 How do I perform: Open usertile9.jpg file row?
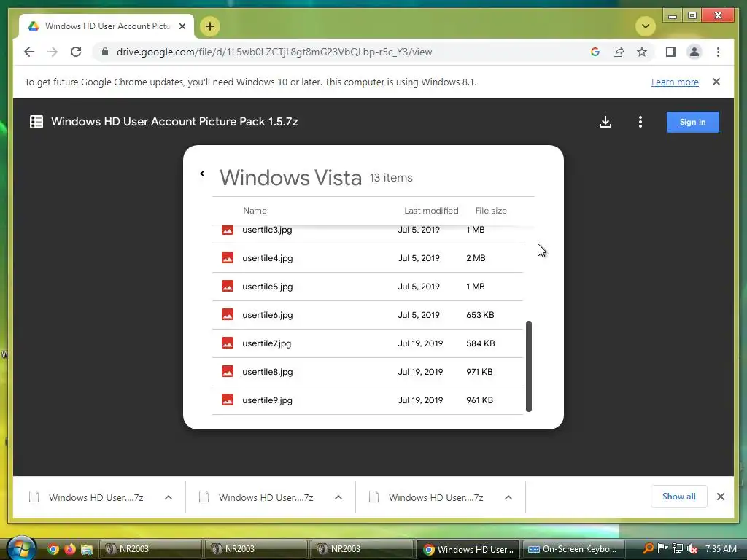(368, 400)
